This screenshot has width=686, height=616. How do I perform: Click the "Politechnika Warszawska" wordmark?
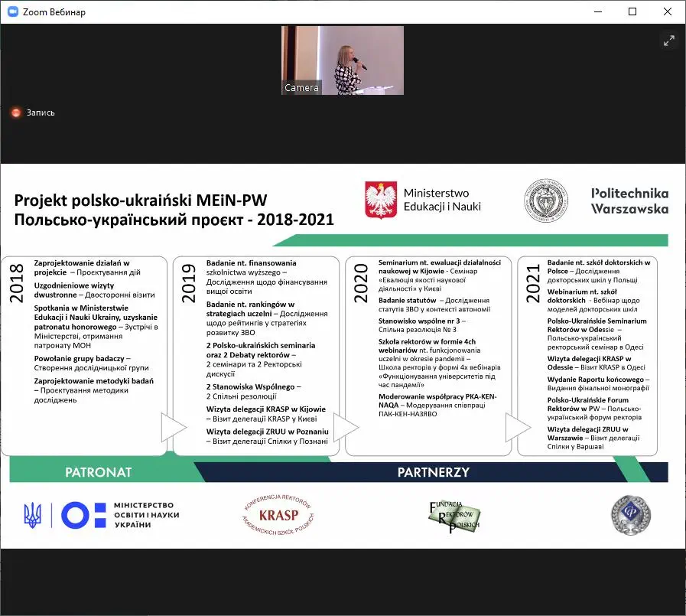pyautogui.click(x=629, y=201)
